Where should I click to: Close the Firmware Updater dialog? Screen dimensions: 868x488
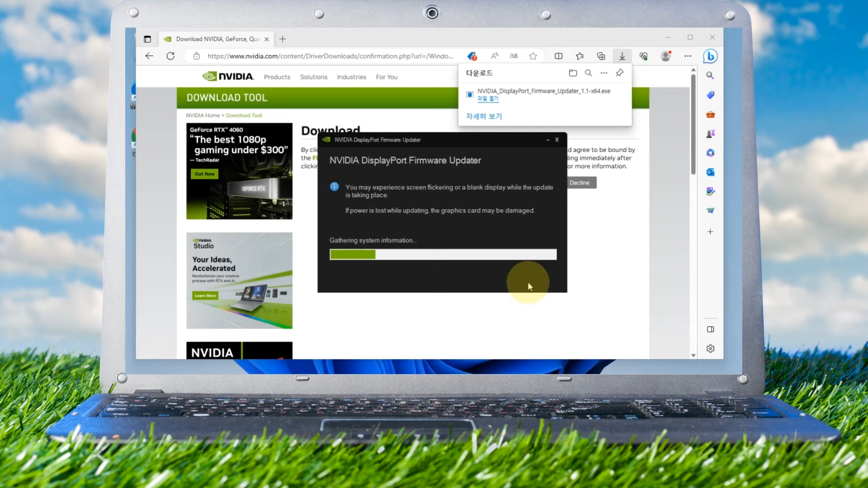coord(557,140)
